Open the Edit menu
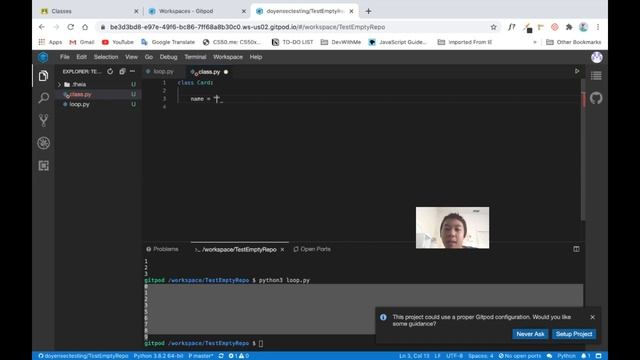Image resolution: width=640 pixels, height=360 pixels. pos(82,57)
